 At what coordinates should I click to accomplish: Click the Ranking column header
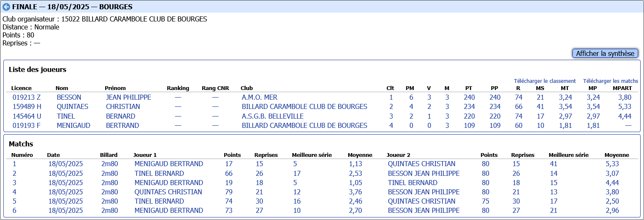178,88
